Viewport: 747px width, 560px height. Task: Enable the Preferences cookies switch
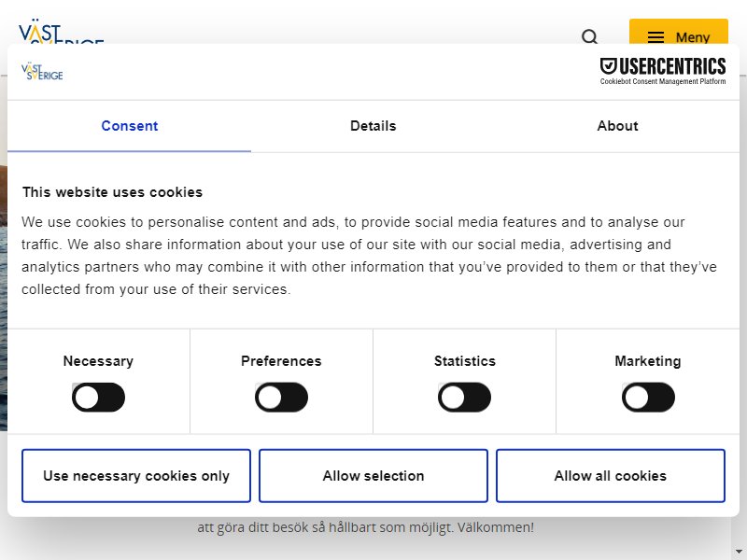click(x=281, y=398)
